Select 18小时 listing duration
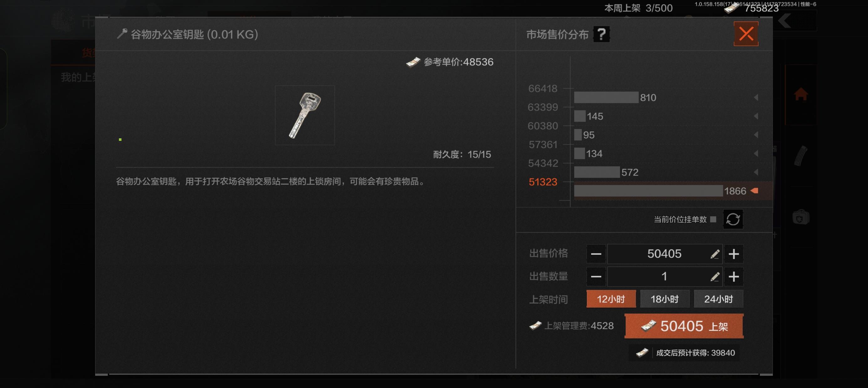Image resolution: width=868 pixels, height=388 pixels. click(x=664, y=299)
